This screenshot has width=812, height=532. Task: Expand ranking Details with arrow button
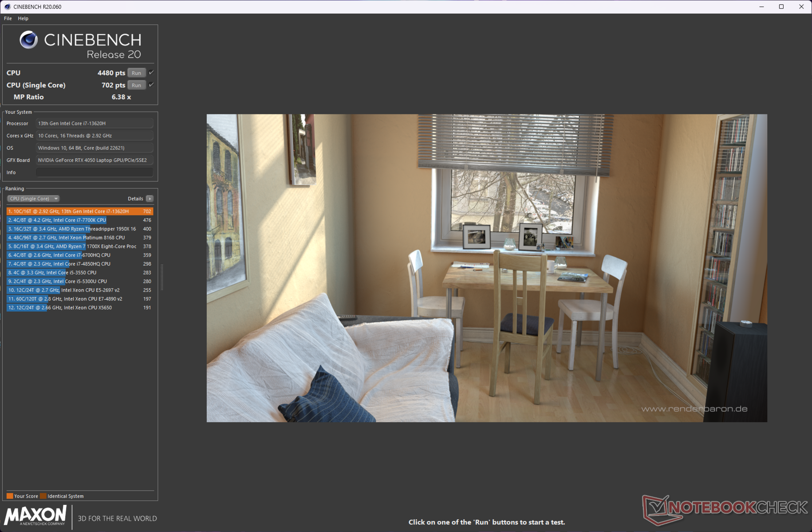tap(150, 199)
